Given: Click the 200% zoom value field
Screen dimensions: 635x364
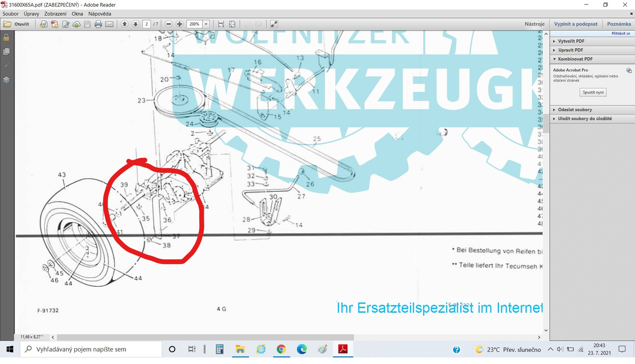Looking at the screenshot, I should click(x=194, y=24).
